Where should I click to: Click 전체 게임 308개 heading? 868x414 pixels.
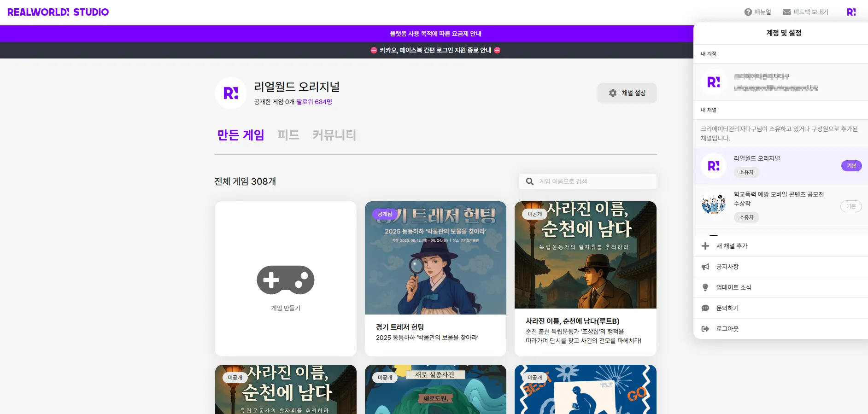245,181
